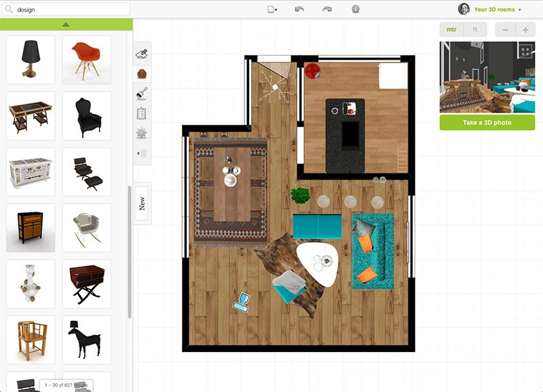Open the furniture catalog armchair icon
The width and height of the screenshot is (543, 392).
141,73
